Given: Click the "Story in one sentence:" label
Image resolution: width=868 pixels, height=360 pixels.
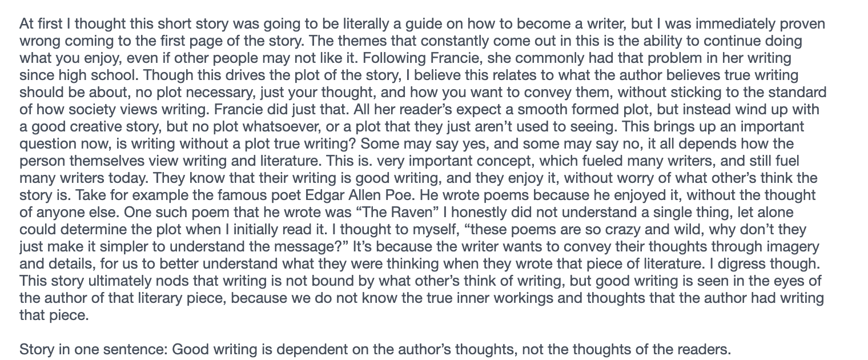Looking at the screenshot, I should [x=93, y=349].
